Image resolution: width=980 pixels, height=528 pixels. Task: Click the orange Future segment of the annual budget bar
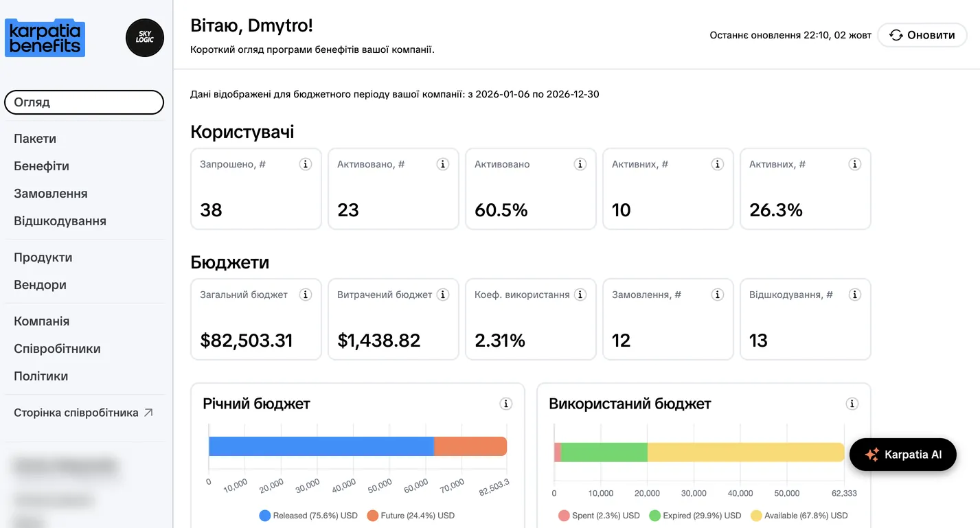[x=470, y=446]
